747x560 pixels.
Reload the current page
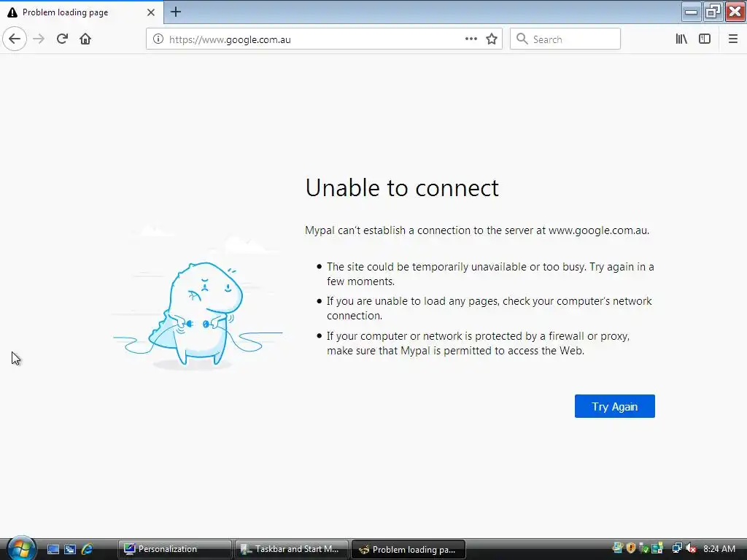coord(62,39)
